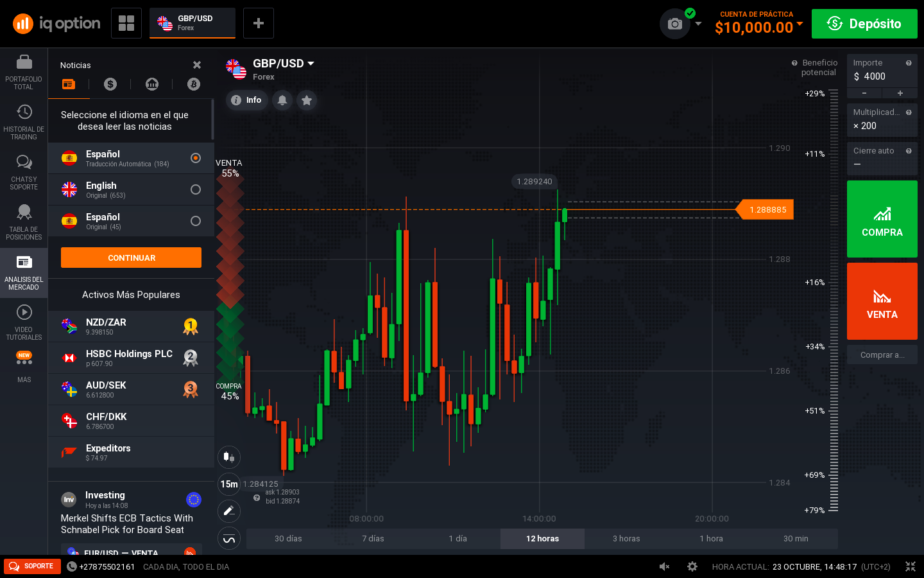Click the Cierre auto help icon
Viewport: 924px width, 578px height.
coord(909,151)
